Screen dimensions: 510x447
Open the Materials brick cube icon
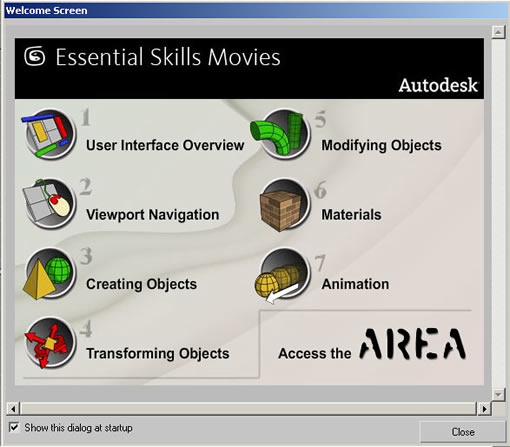[284, 205]
